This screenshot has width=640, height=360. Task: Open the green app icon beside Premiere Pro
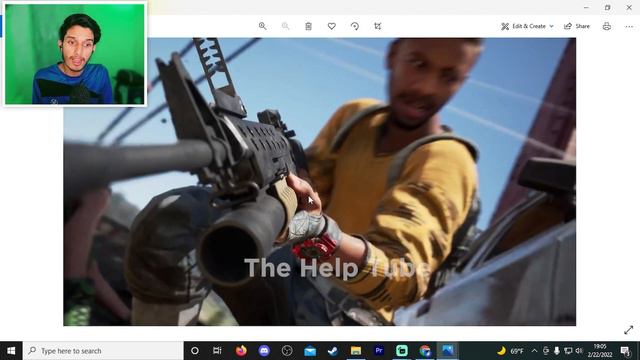402,351
